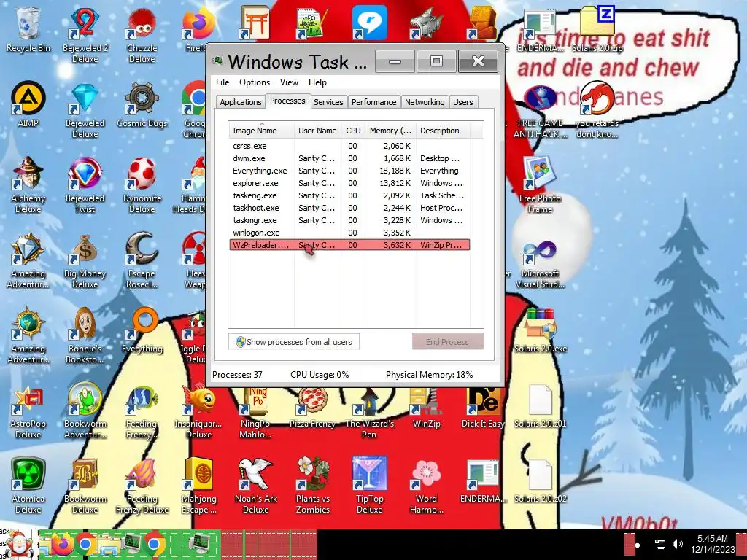Click the network tray icon
The image size is (747, 560).
[x=659, y=544]
